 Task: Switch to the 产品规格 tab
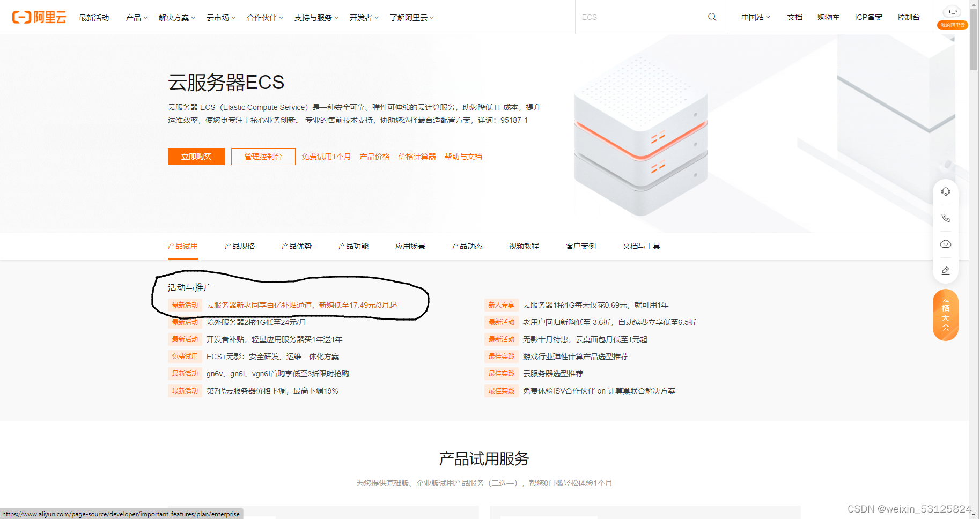click(x=240, y=246)
